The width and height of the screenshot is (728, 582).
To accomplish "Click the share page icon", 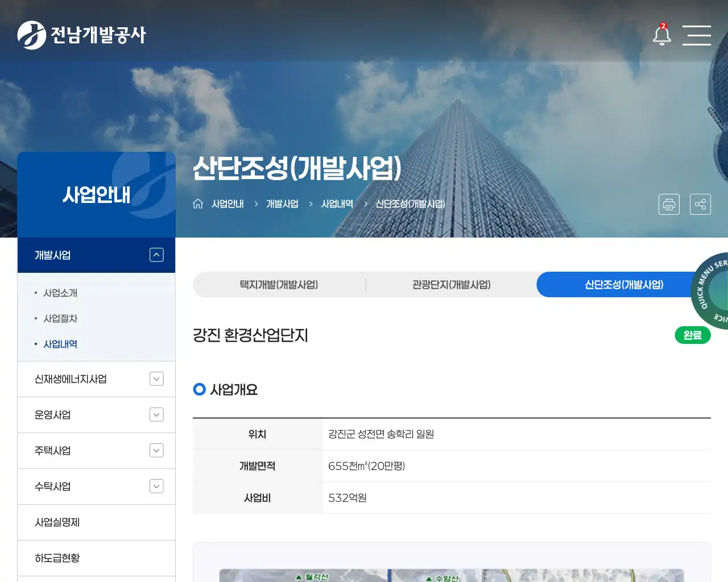I will (700, 205).
